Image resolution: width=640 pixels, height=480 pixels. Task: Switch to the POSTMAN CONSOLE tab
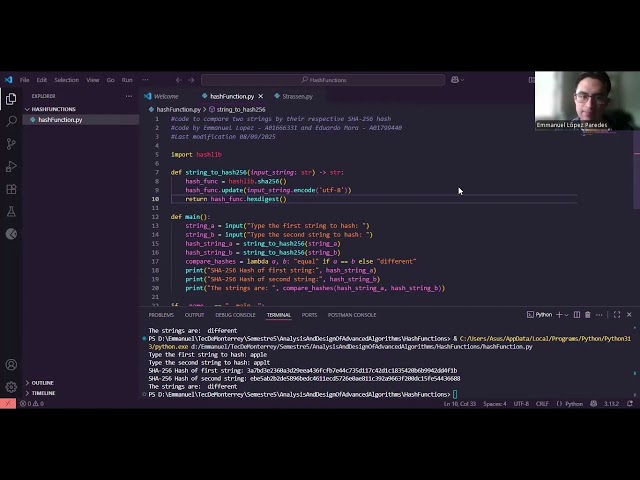tap(352, 315)
